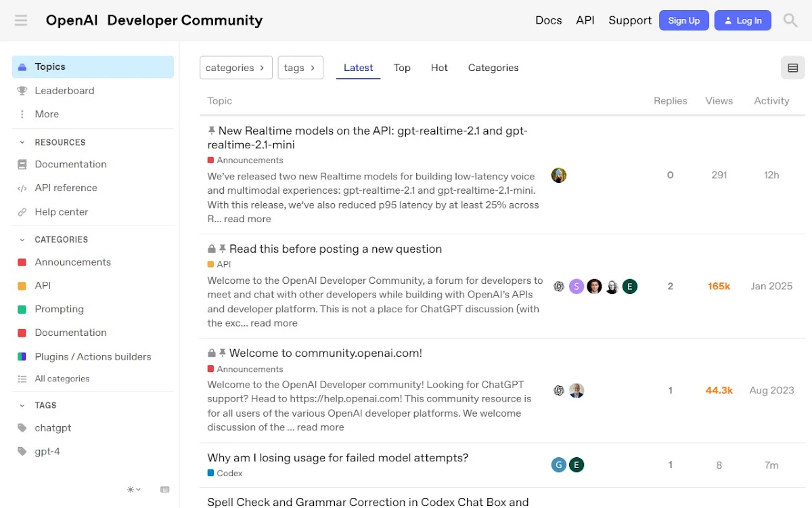The width and height of the screenshot is (812, 508).
Task: Open Help center sidebar link
Action: 93,212
